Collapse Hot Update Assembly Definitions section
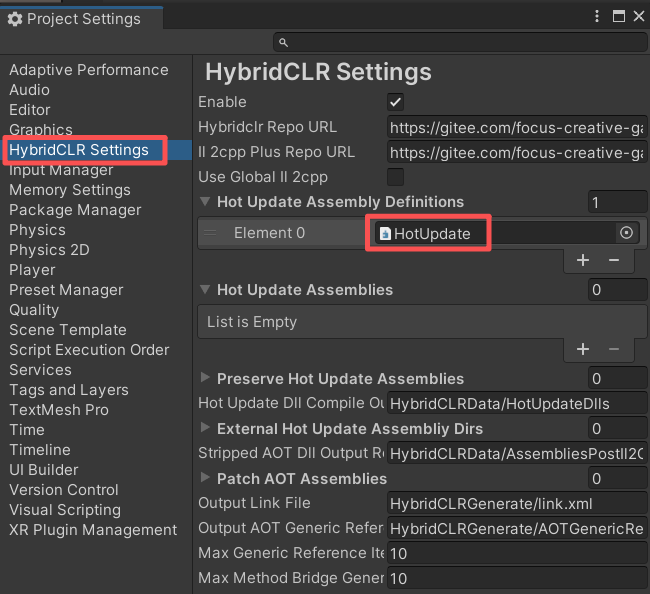This screenshot has width=650, height=594. coord(206,202)
